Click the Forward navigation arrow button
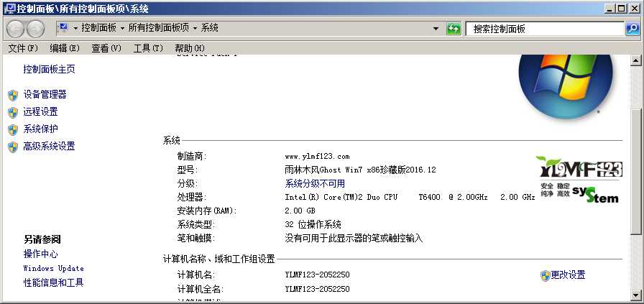The width and height of the screenshot is (644, 304). point(35,29)
